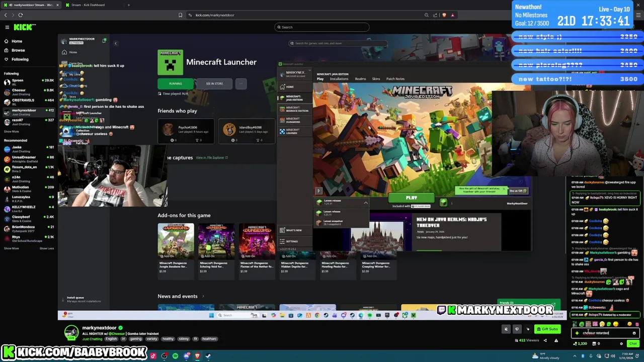Expand Show more under Recommended

(12, 248)
